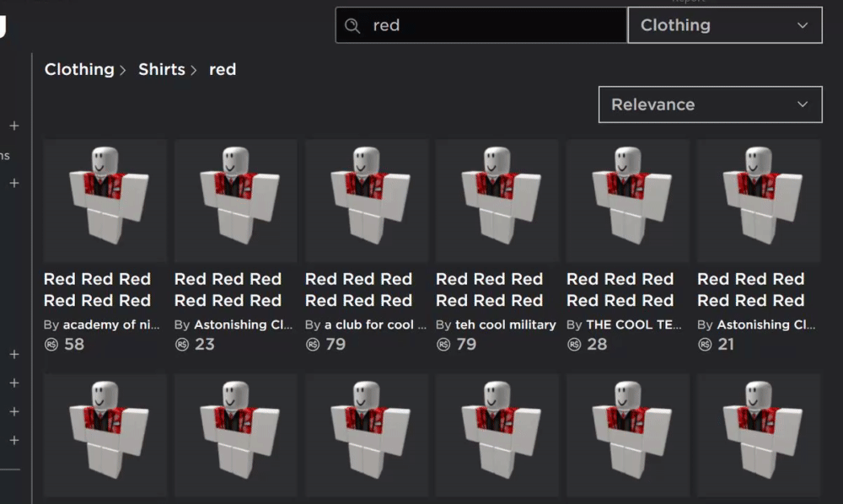The width and height of the screenshot is (843, 504).
Task: Click the Robux icon next to price 23
Action: point(182,345)
